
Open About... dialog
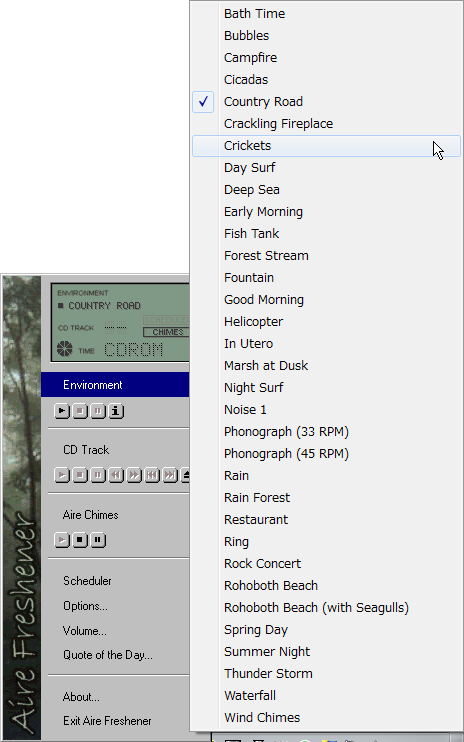click(x=81, y=697)
